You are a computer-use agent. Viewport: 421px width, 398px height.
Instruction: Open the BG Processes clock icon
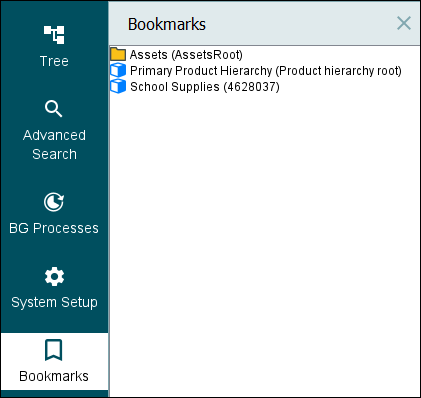tap(54, 202)
